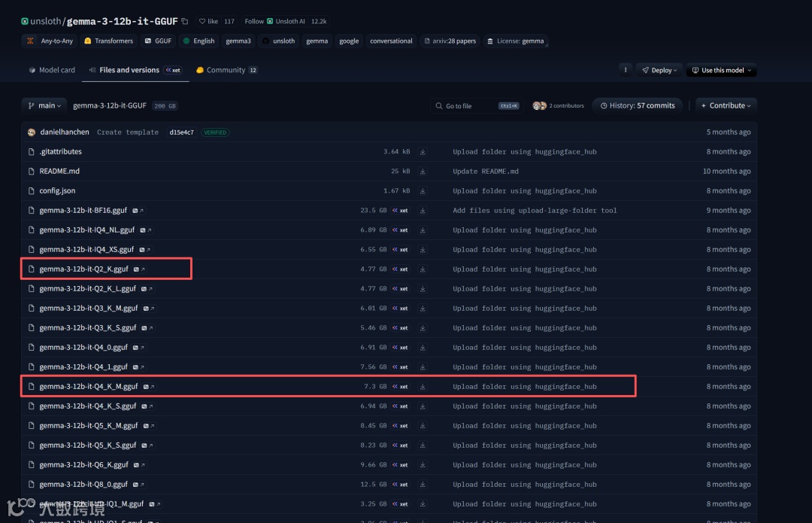The width and height of the screenshot is (812, 523).
Task: Open the Any-to-Any tag
Action: 50,41
